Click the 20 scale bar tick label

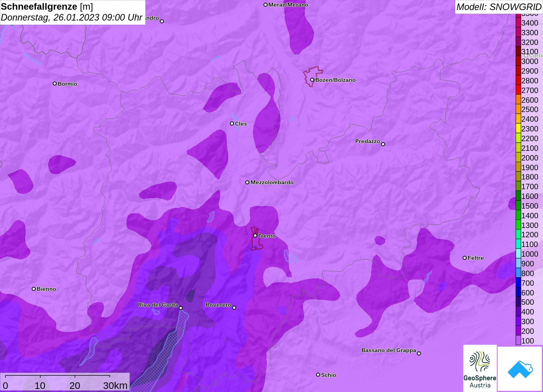pyautogui.click(x=75, y=385)
